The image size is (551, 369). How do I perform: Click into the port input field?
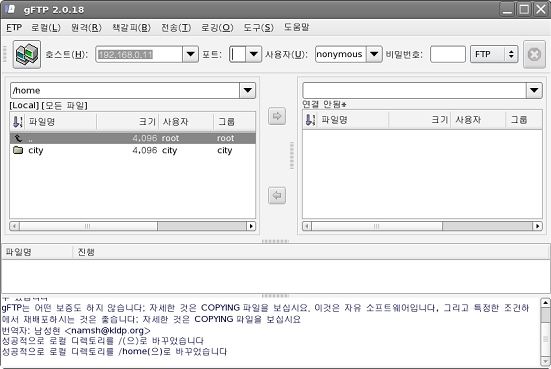(x=238, y=54)
